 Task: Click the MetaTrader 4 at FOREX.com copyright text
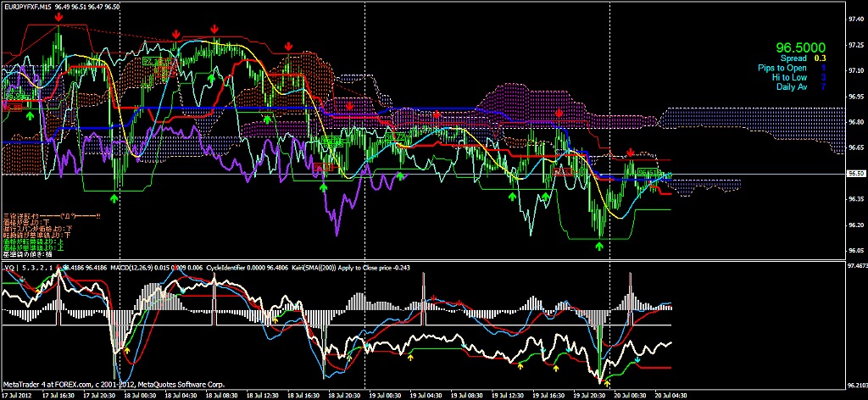click(102, 386)
